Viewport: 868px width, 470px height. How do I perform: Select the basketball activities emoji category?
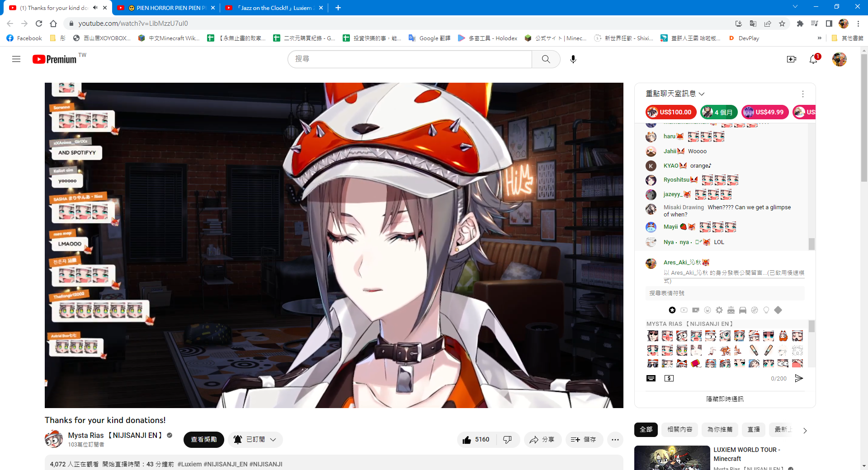755,310
